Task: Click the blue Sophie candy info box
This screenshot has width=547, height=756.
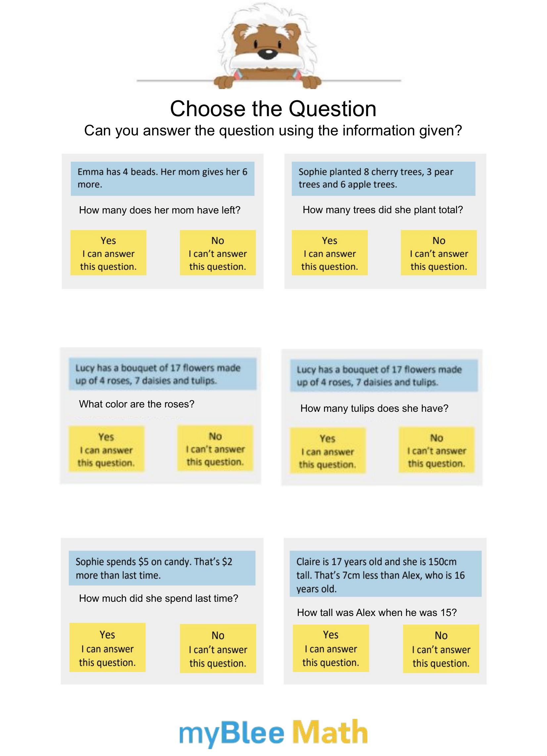Action: coord(162,568)
